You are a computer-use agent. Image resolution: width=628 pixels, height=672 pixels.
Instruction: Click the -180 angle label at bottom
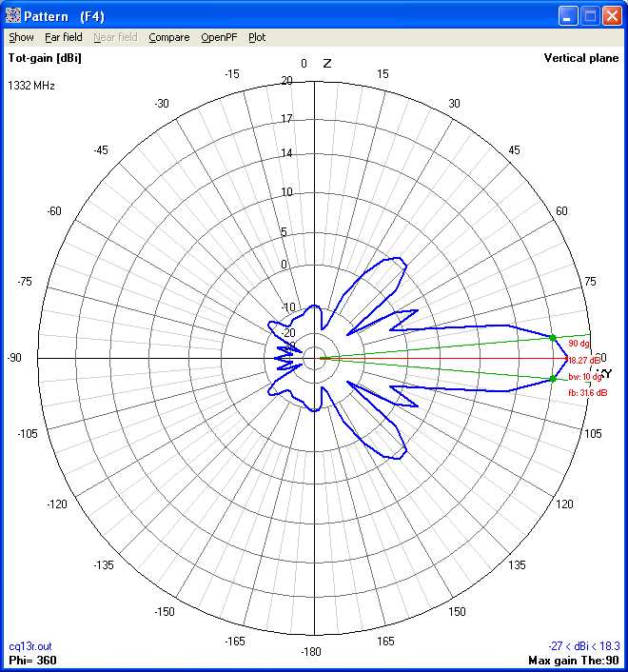[x=311, y=652]
